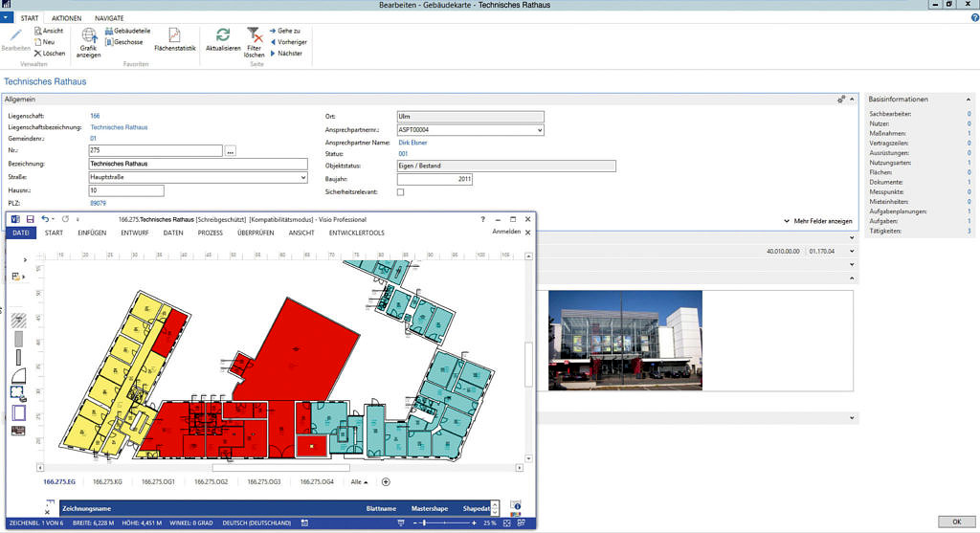Toggle the Sicherheitsrelevant checkbox
The image size is (980, 533).
tap(401, 192)
